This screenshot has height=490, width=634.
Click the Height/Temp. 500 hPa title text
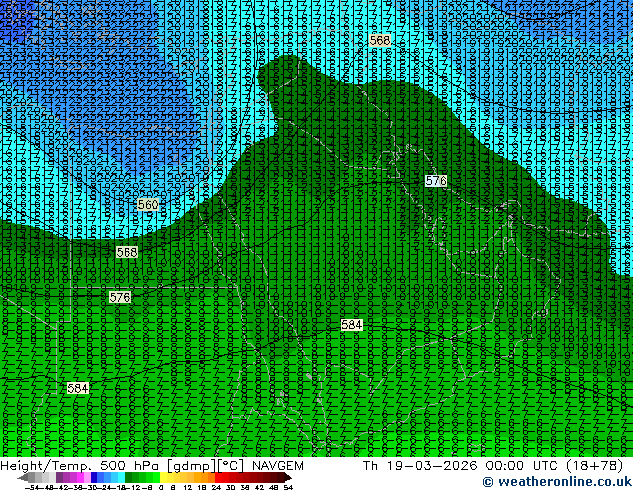click(x=82, y=466)
